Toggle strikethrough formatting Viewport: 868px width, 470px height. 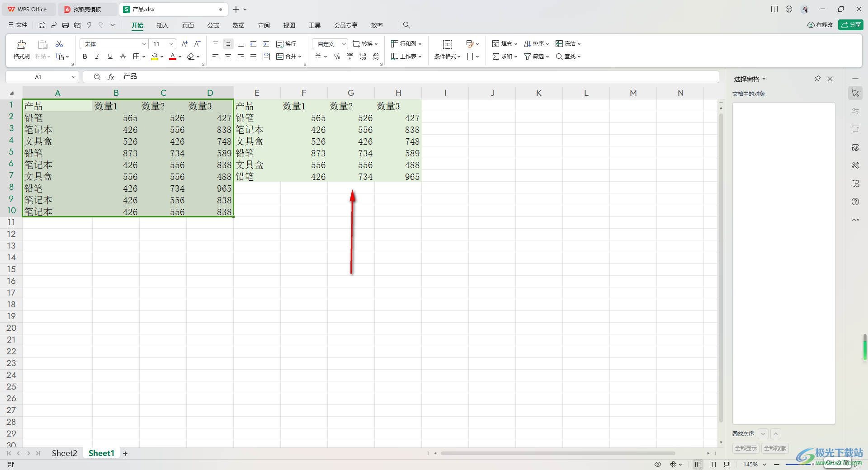point(123,56)
